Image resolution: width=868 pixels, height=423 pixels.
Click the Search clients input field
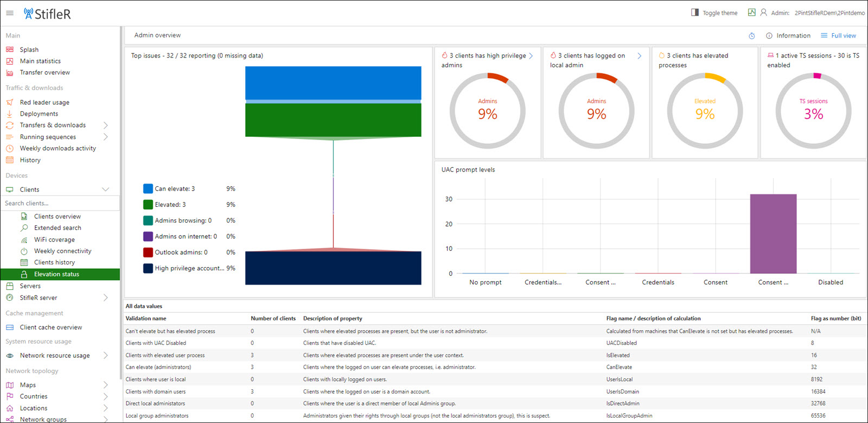click(60, 203)
